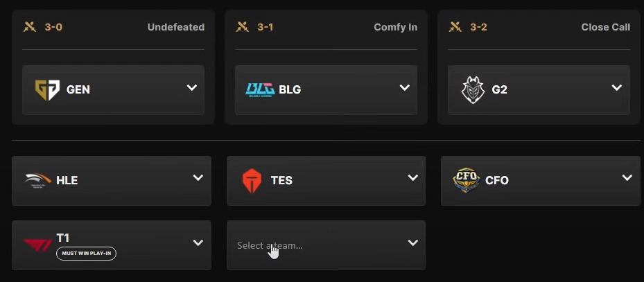Click the 'Undefeated' label
This screenshot has width=644, height=282.
(175, 27)
